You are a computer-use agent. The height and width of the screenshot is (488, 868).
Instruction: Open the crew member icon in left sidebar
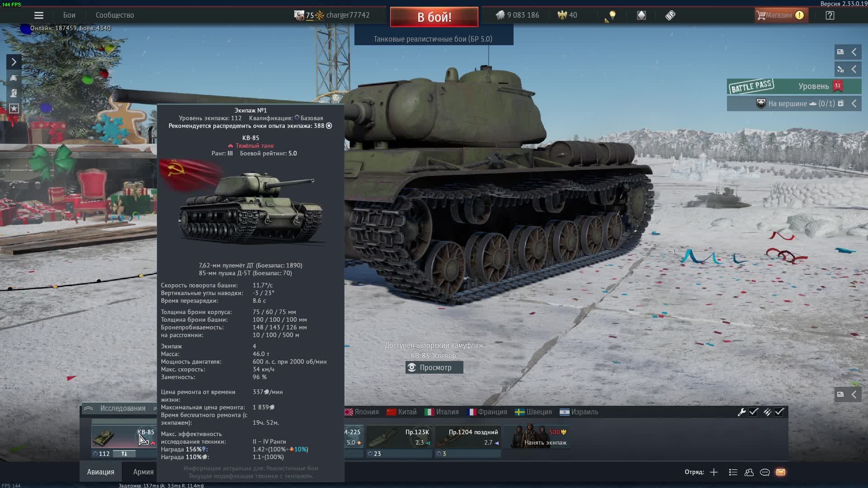(14, 93)
